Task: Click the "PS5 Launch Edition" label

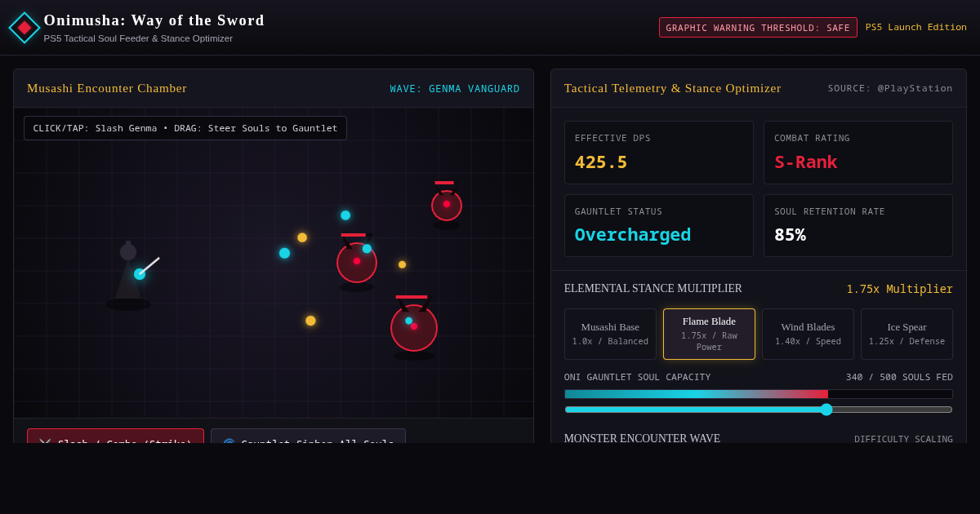Action: click(x=916, y=27)
